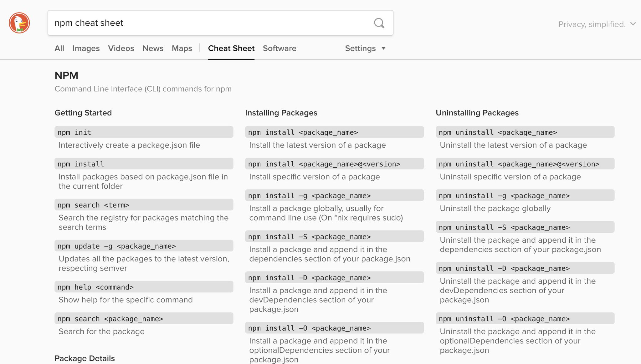
Task: Select the News tab
Action: click(x=153, y=48)
